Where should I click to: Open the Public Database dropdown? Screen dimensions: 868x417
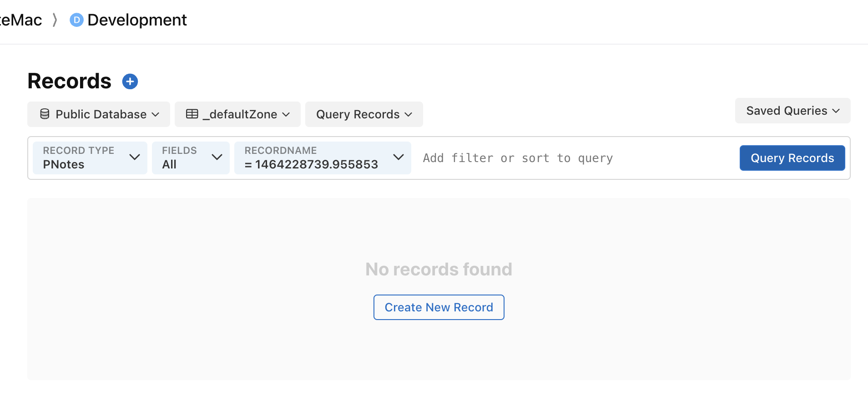(99, 114)
